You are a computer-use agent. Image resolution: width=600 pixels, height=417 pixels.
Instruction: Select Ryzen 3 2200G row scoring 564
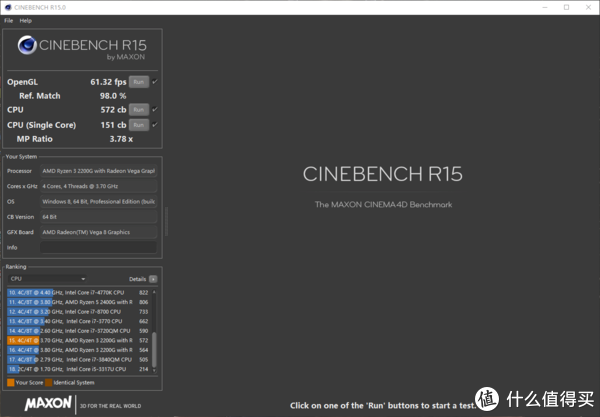(79, 350)
